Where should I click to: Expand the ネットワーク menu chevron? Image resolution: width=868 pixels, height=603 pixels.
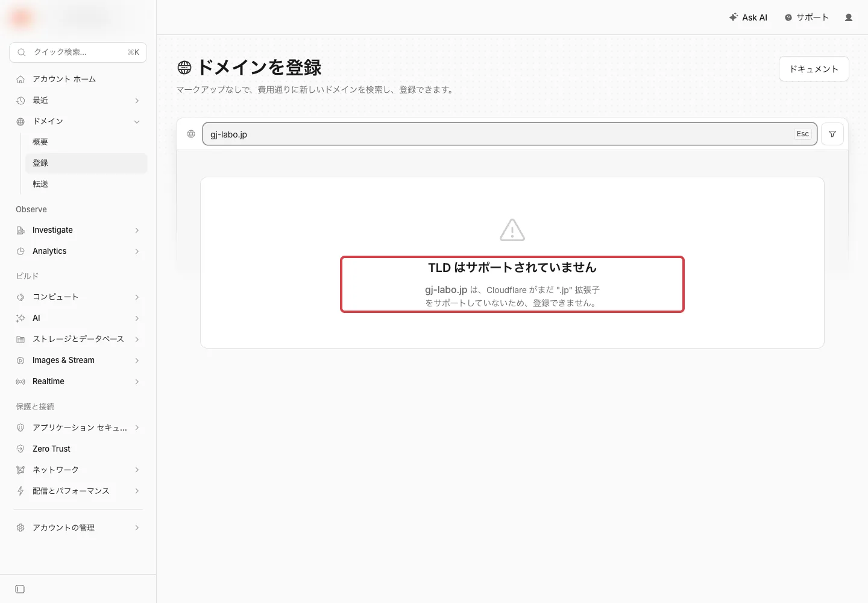[x=137, y=470]
